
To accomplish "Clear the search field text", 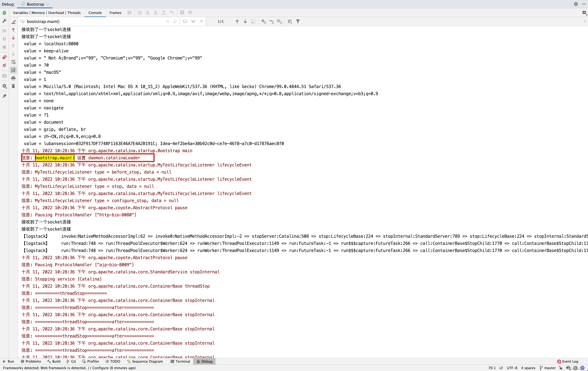I will [168, 22].
